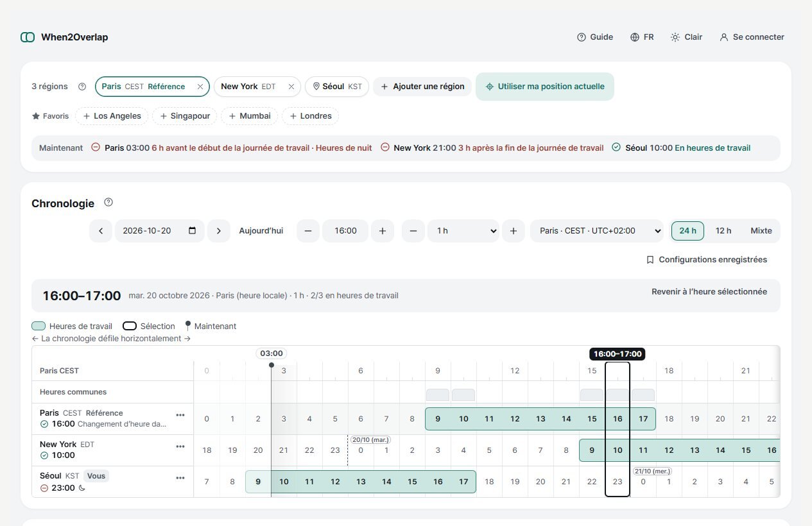The width and height of the screenshot is (812, 526).
Task: Select the 24 h format
Action: [688, 231]
